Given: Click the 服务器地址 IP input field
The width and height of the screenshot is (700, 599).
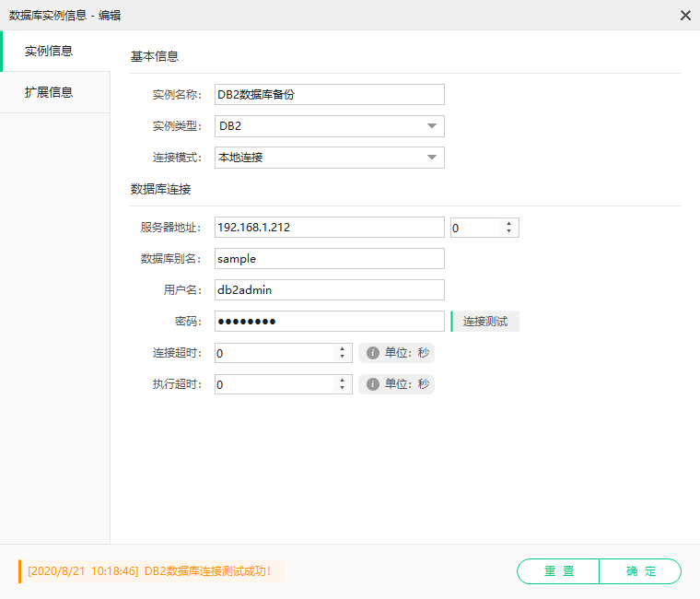Looking at the screenshot, I should [330, 228].
